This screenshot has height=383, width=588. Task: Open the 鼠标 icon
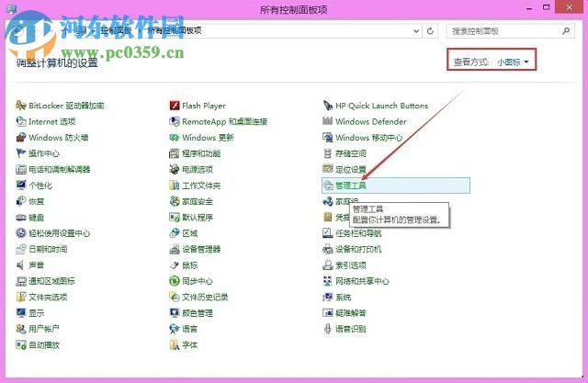click(175, 265)
